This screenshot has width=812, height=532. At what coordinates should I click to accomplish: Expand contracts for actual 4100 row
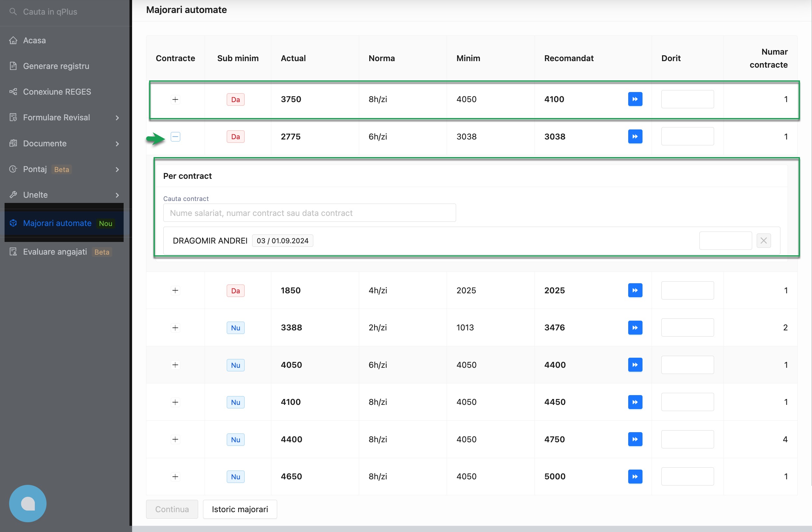tap(175, 402)
